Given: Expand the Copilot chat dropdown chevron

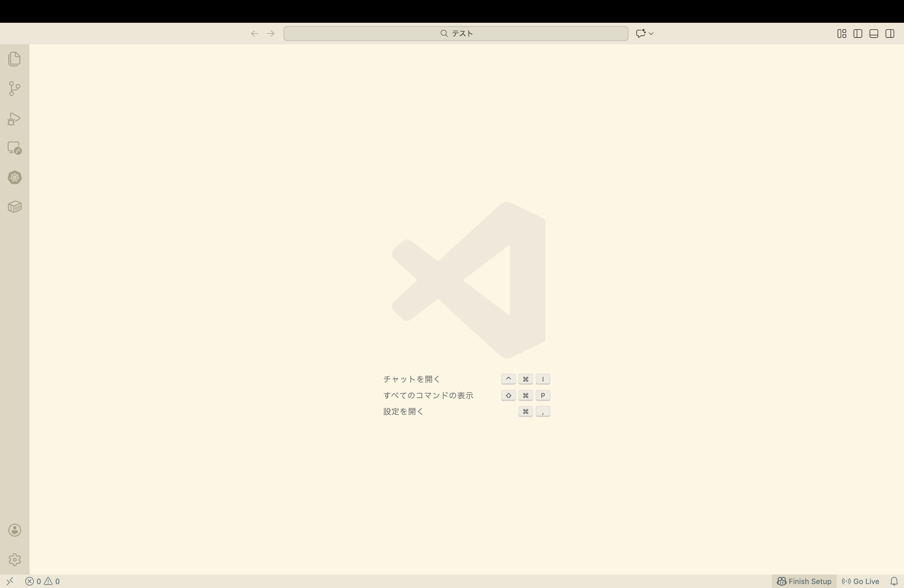Looking at the screenshot, I should (x=651, y=34).
